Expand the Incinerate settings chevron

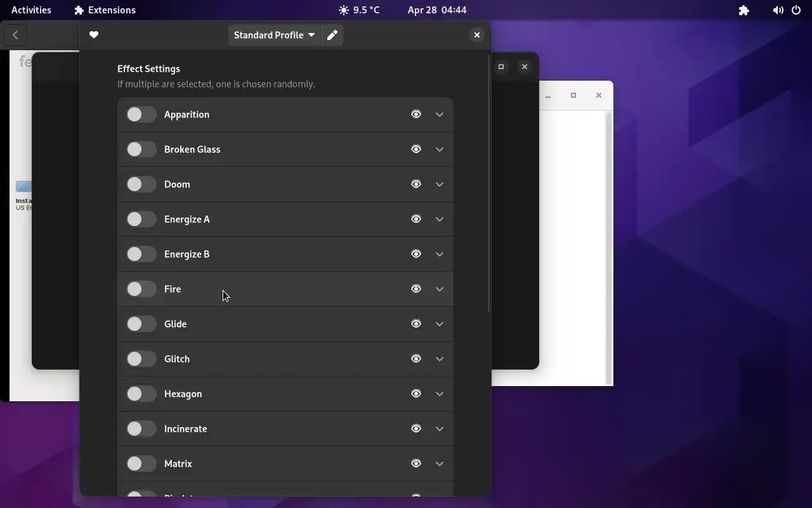[440, 429]
